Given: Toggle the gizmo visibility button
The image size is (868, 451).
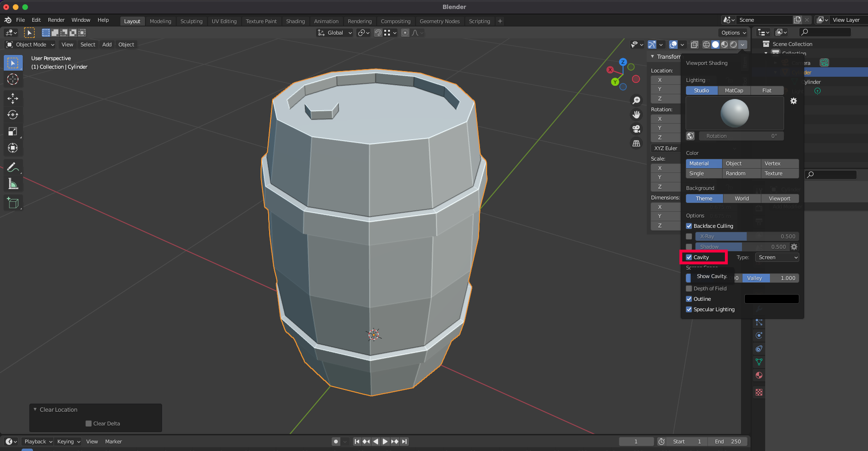Looking at the screenshot, I should click(x=652, y=45).
